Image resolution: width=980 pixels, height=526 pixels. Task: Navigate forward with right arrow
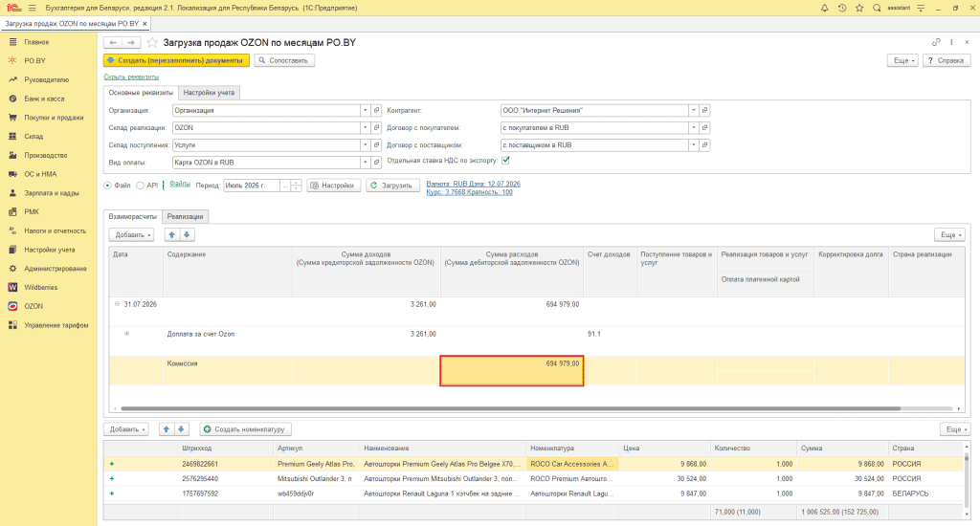click(131, 42)
